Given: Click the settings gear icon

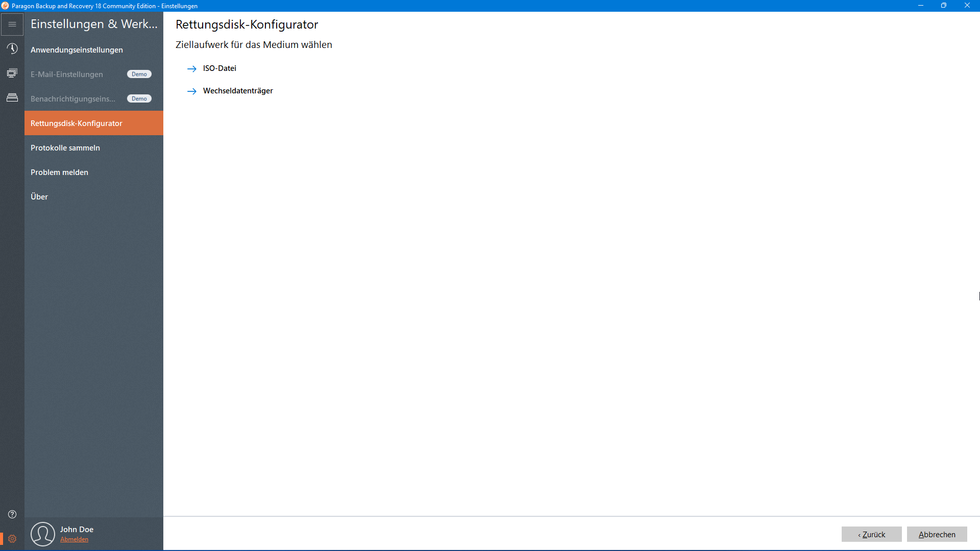Looking at the screenshot, I should click(12, 539).
